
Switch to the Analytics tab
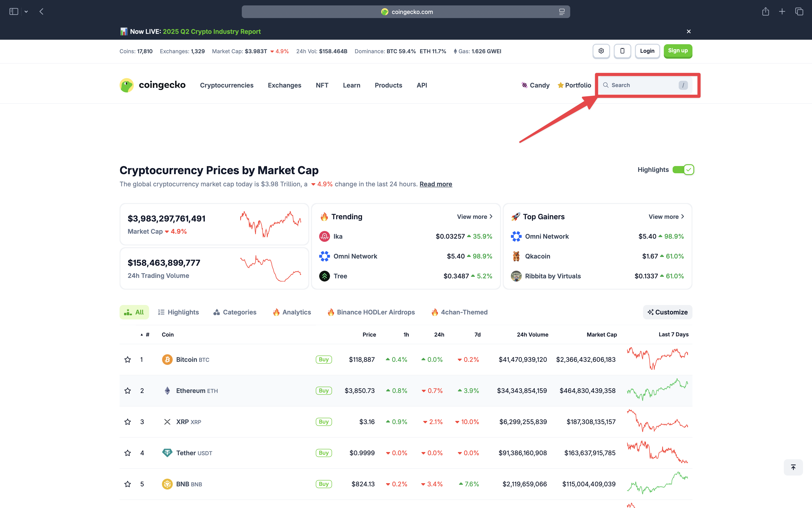point(292,312)
